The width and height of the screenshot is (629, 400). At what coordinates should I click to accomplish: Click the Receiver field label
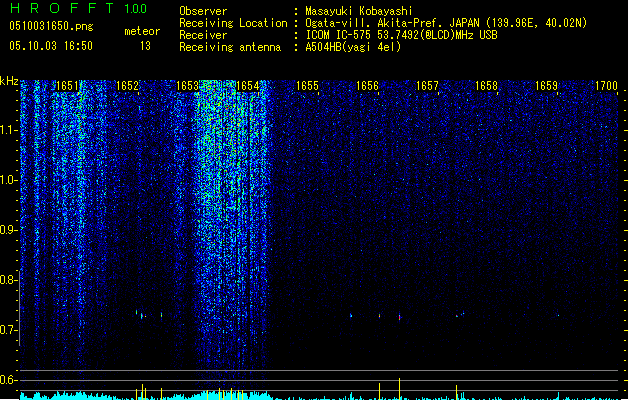[x=203, y=35]
